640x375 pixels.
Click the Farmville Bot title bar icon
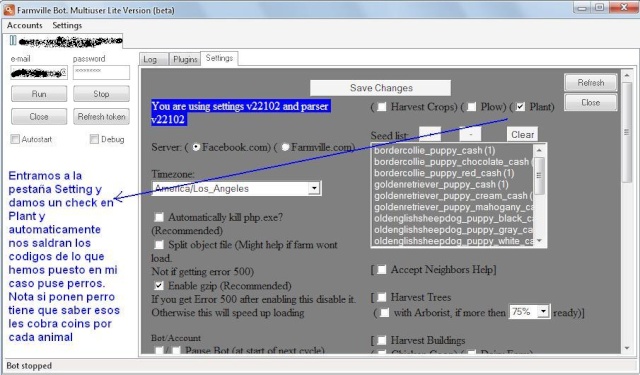[x=9, y=9]
